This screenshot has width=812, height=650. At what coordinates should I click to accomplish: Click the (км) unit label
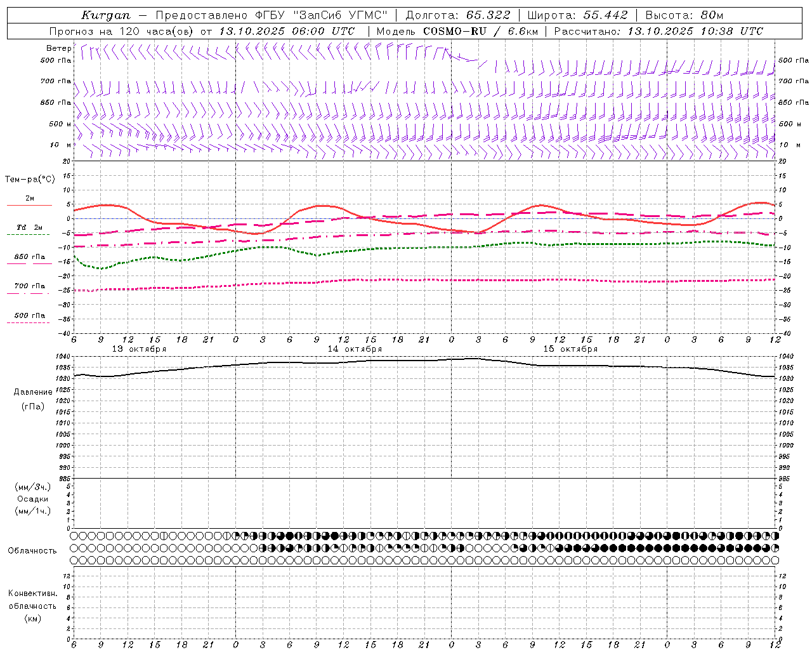tap(32, 618)
